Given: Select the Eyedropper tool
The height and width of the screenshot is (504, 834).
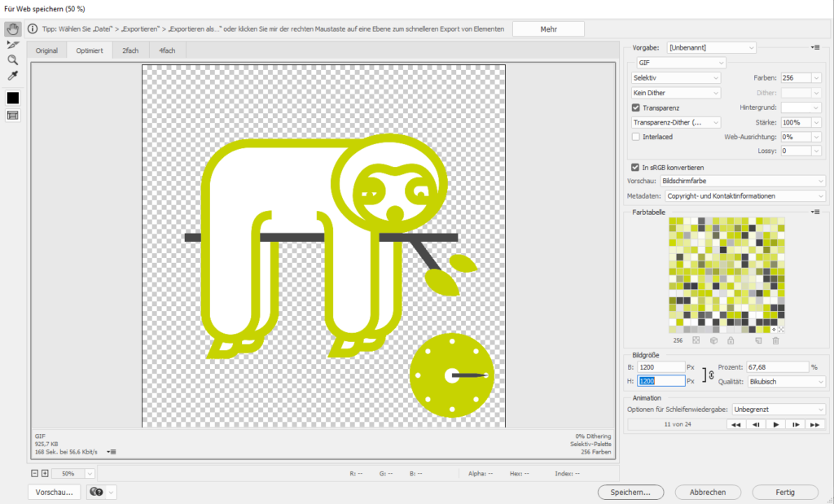Looking at the screenshot, I should coord(12,76).
